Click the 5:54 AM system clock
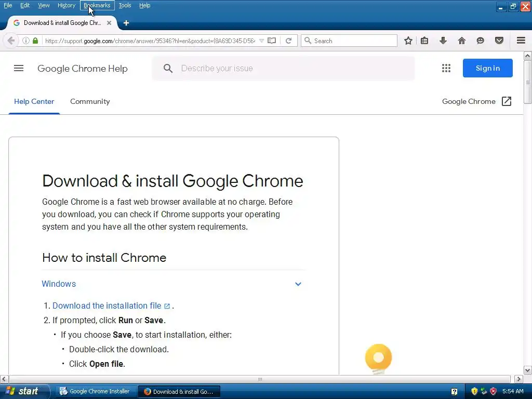 [513, 391]
